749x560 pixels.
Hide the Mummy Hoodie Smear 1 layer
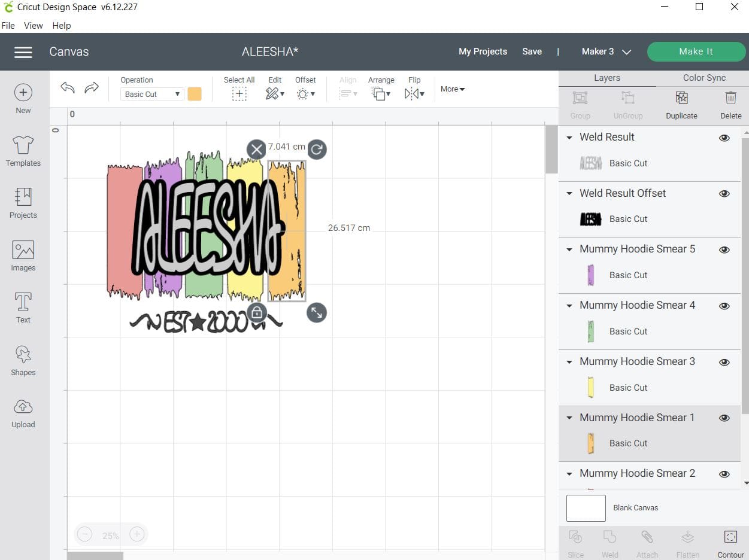[724, 418]
